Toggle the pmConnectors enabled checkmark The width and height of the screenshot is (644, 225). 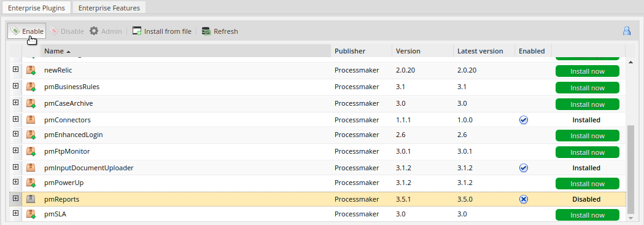(524, 120)
